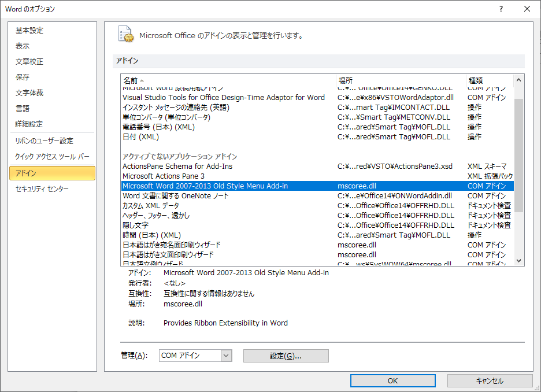Select the 単位コンバータ (単位コンバータ) row
The height and width of the screenshot is (392, 541).
[317, 117]
